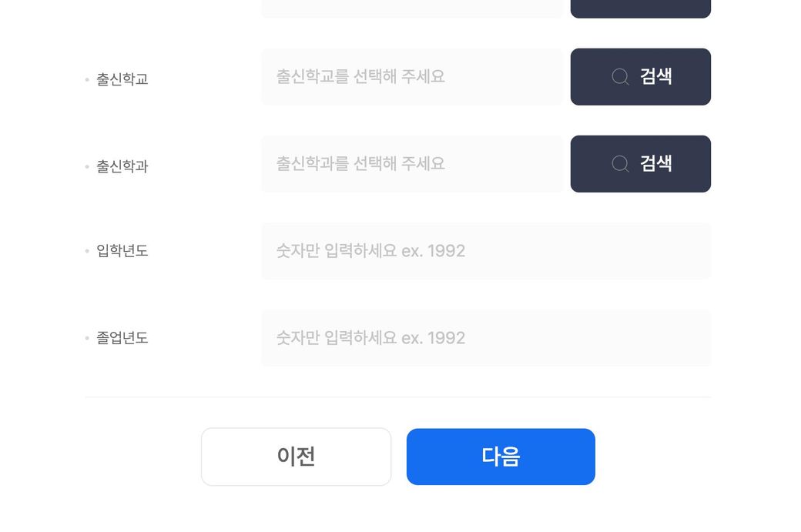Click the bullet dot before 출신학교
This screenshot has width=801, height=532.
point(87,79)
